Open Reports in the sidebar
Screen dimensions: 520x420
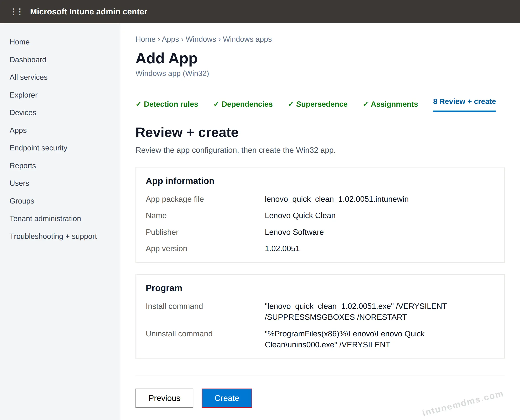23,165
